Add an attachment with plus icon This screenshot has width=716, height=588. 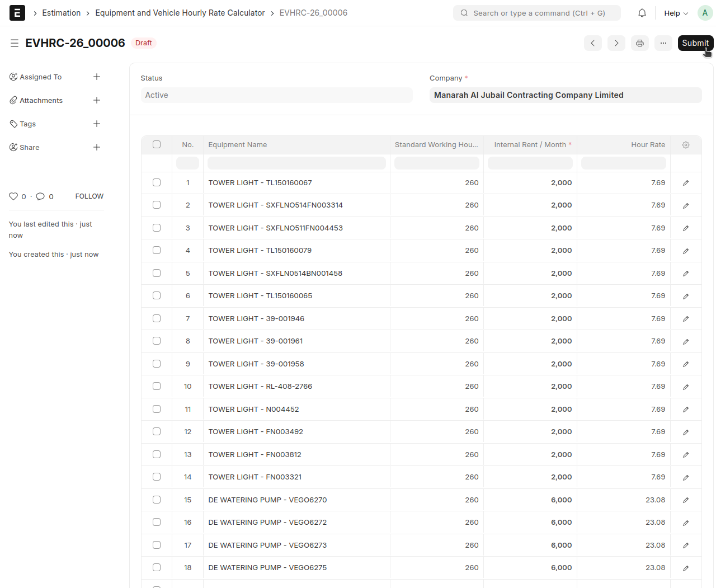point(97,100)
